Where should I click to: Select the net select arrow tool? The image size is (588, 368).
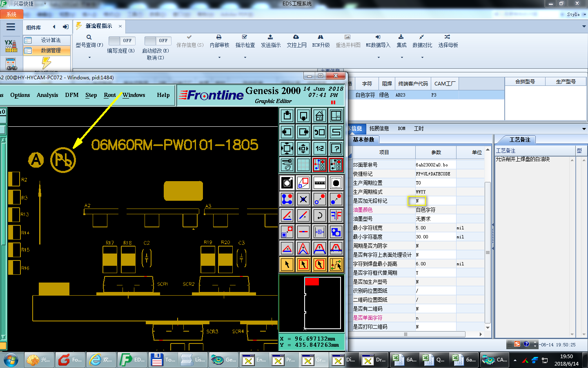(336, 265)
